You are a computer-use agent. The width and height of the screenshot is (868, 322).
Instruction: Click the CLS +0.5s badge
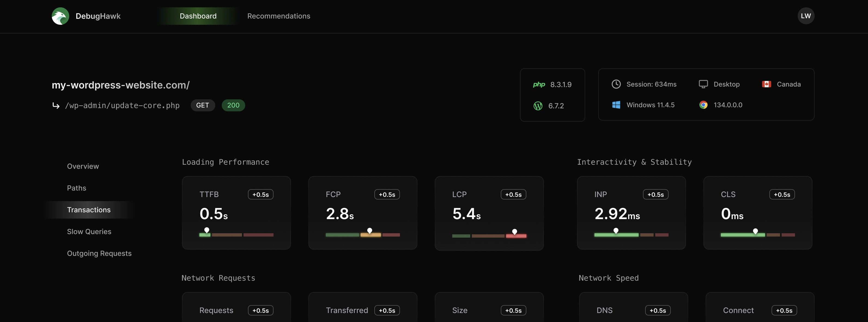click(782, 194)
